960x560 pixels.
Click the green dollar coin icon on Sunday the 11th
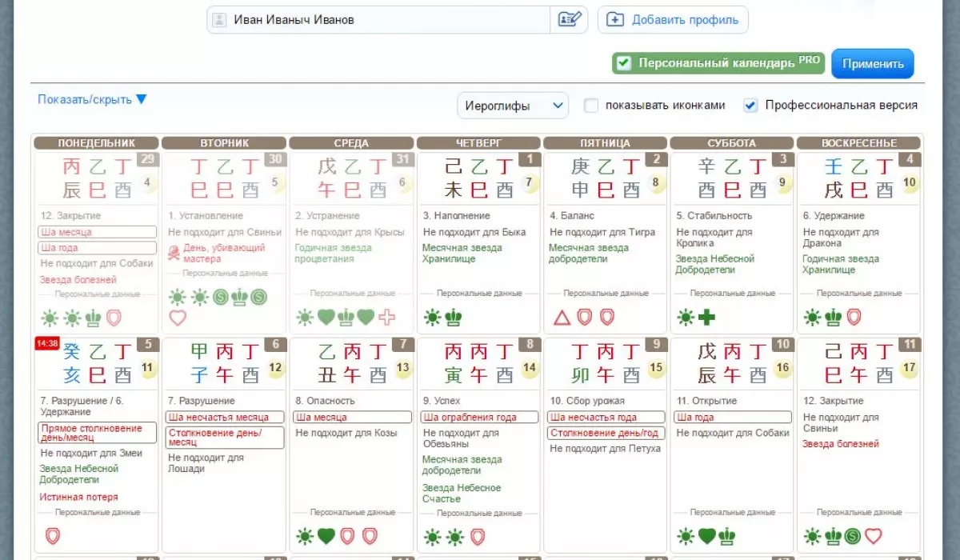[853, 535]
